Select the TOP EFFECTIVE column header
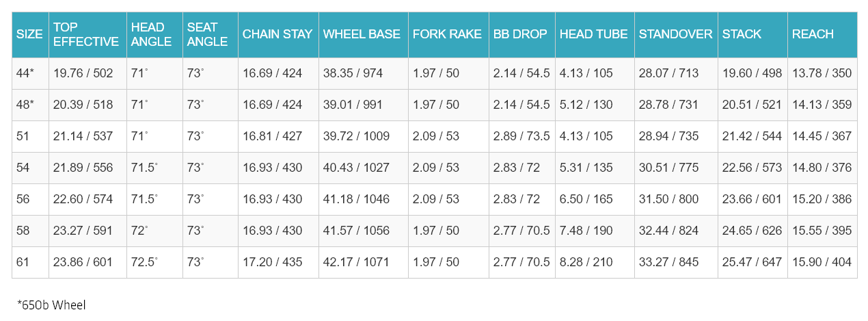This screenshot has width=868, height=321. [86, 34]
